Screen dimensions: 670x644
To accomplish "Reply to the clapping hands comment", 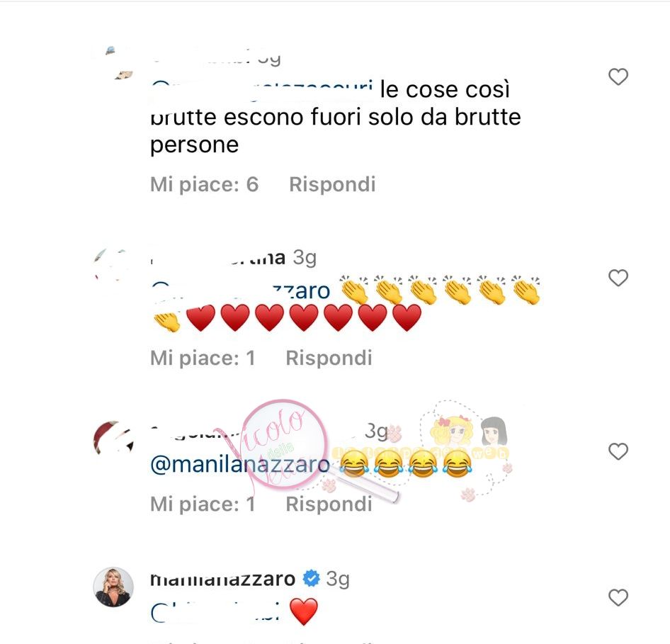I will pos(329,358).
